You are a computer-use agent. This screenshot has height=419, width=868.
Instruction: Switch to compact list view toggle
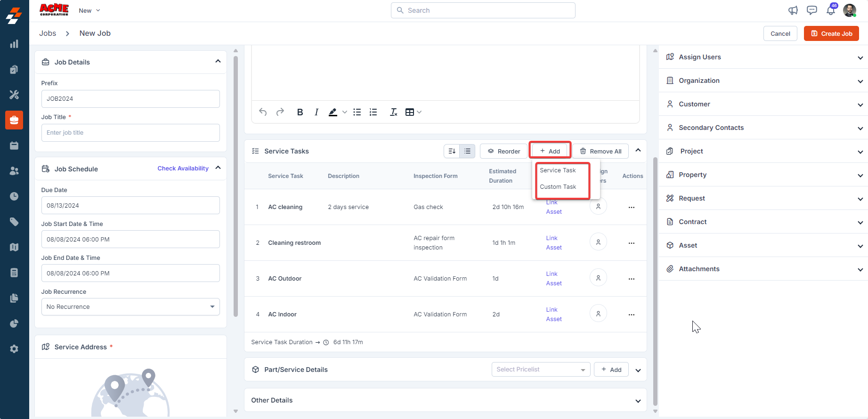(467, 151)
